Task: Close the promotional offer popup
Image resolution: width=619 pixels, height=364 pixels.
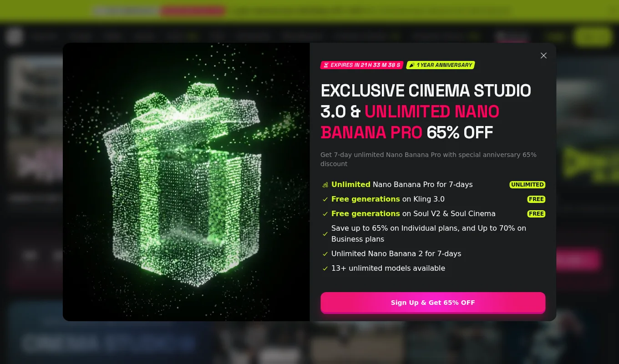Action: [543, 56]
